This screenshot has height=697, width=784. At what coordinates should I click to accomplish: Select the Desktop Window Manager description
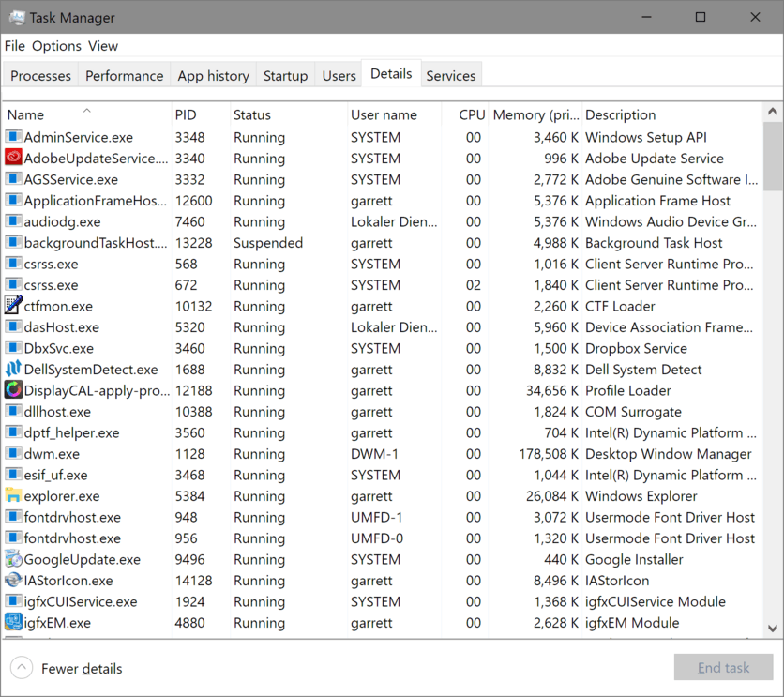coord(668,453)
